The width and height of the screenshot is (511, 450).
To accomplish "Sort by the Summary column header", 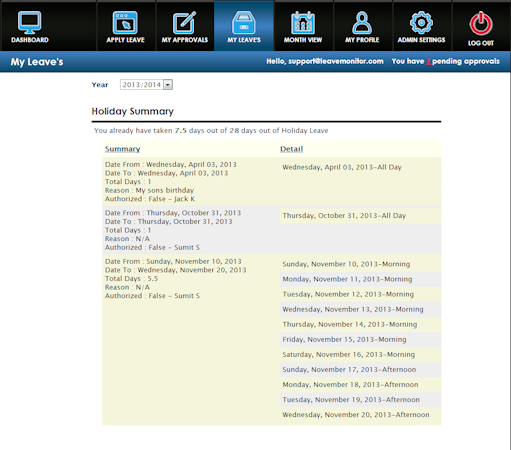I will 122,149.
